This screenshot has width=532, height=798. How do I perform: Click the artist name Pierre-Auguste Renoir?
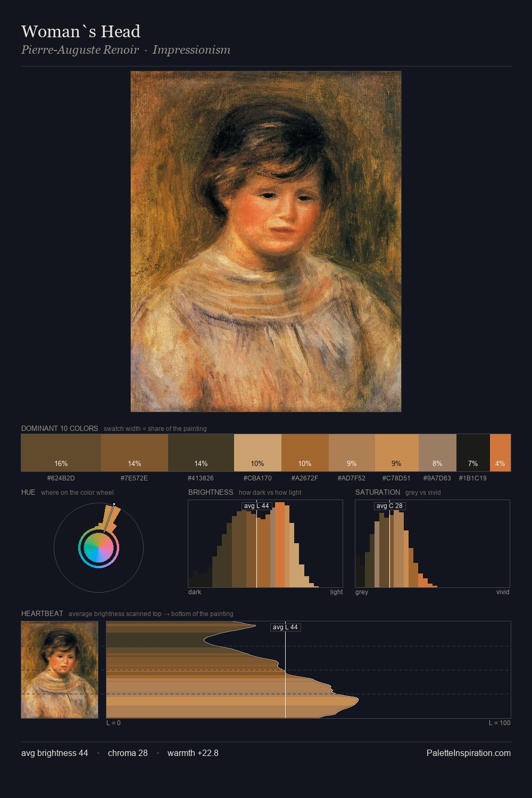80,50
